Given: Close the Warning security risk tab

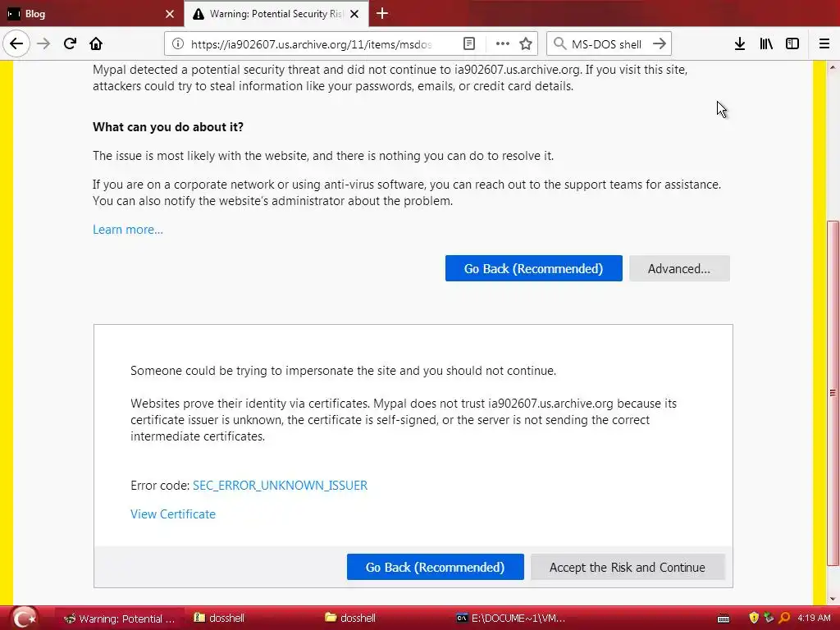Looking at the screenshot, I should (x=354, y=14).
